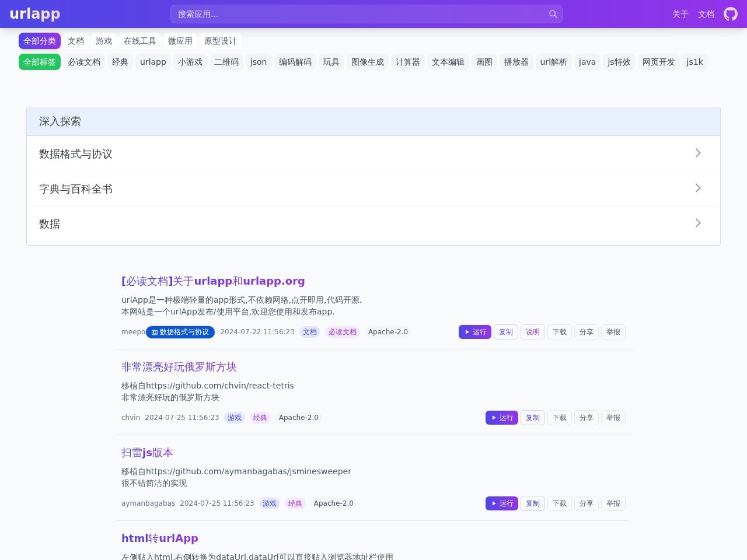747x560 pixels.
Task: Filter by 图像生成 tag
Action: (x=368, y=62)
